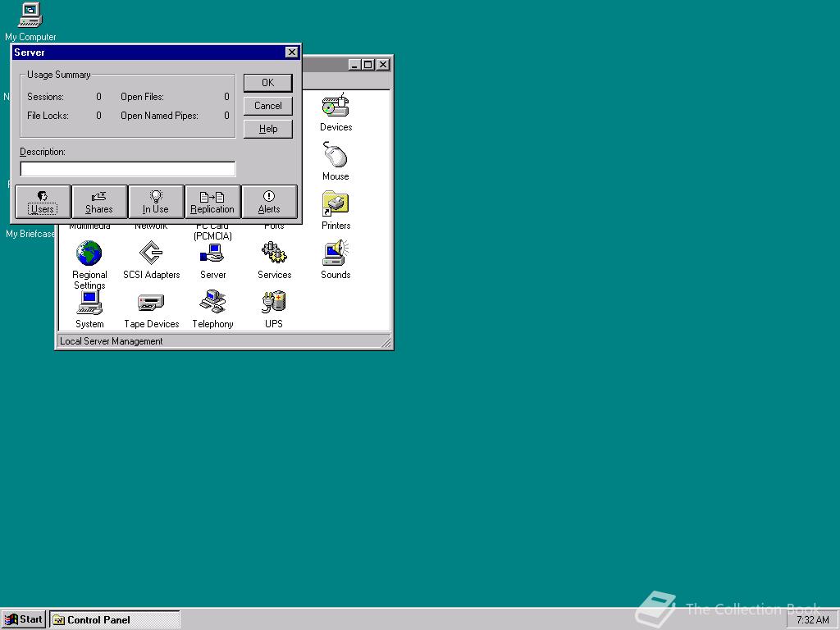Open the Telephony icon

click(212, 304)
